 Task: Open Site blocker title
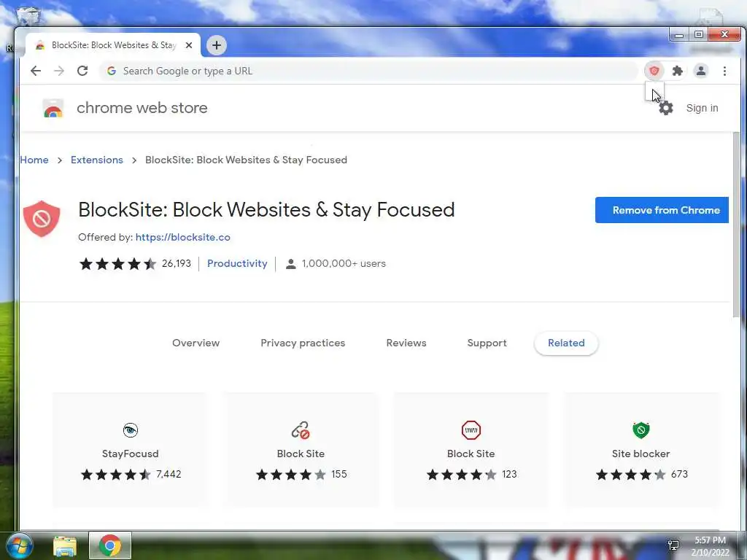click(640, 454)
